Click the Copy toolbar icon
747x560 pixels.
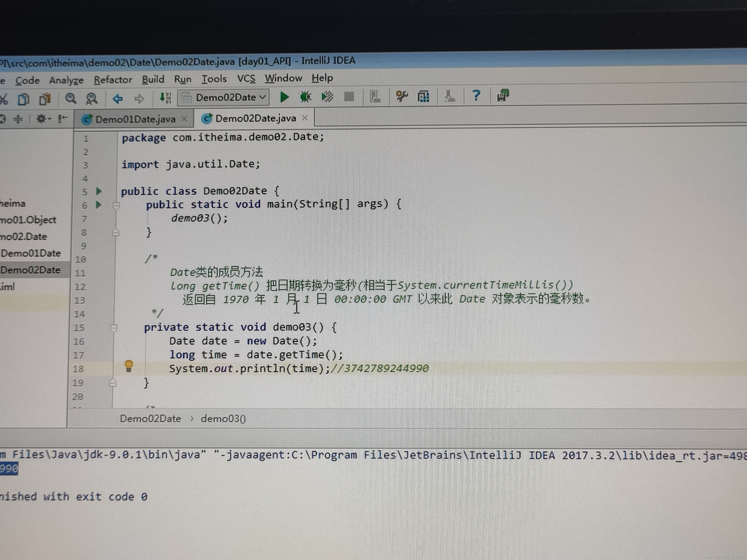click(x=24, y=99)
